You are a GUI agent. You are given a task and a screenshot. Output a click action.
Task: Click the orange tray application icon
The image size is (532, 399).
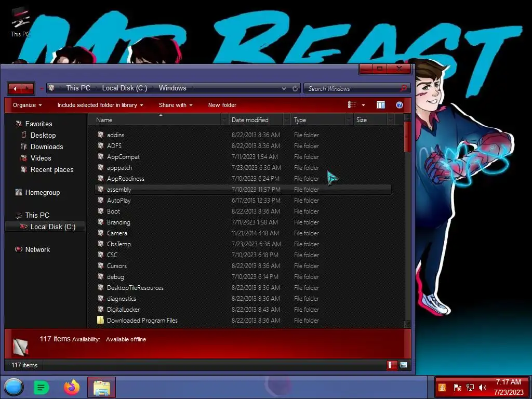(442, 387)
